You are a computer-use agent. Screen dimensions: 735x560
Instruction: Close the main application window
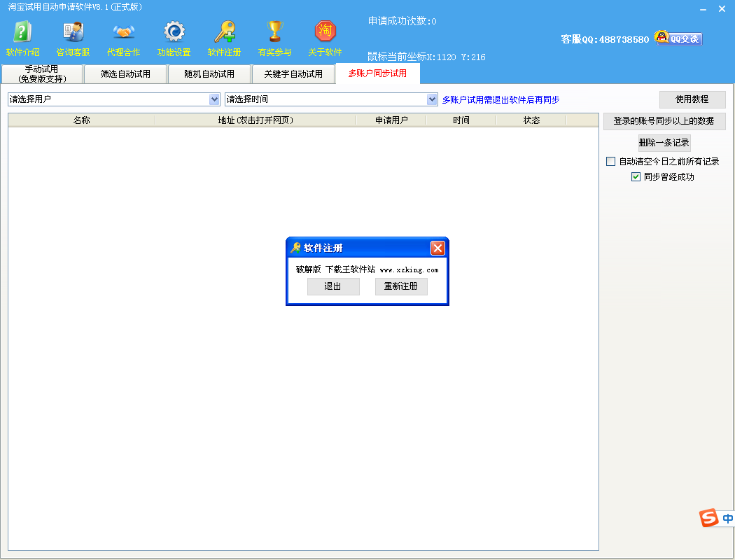722,9
